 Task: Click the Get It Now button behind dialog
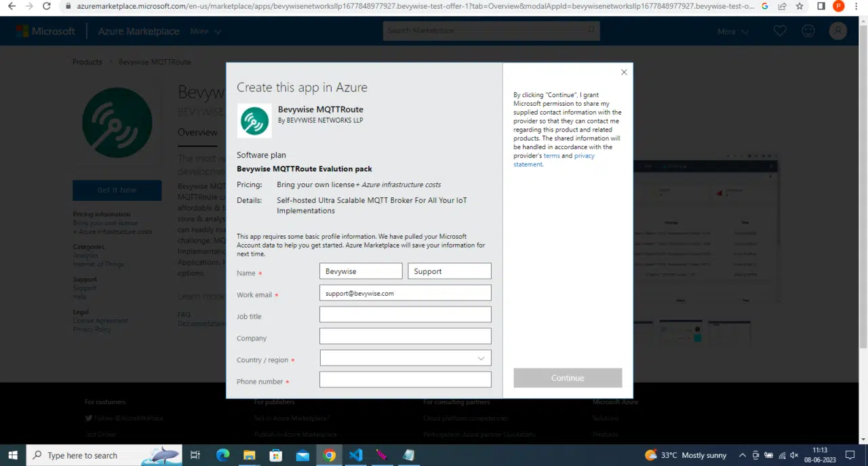click(117, 190)
